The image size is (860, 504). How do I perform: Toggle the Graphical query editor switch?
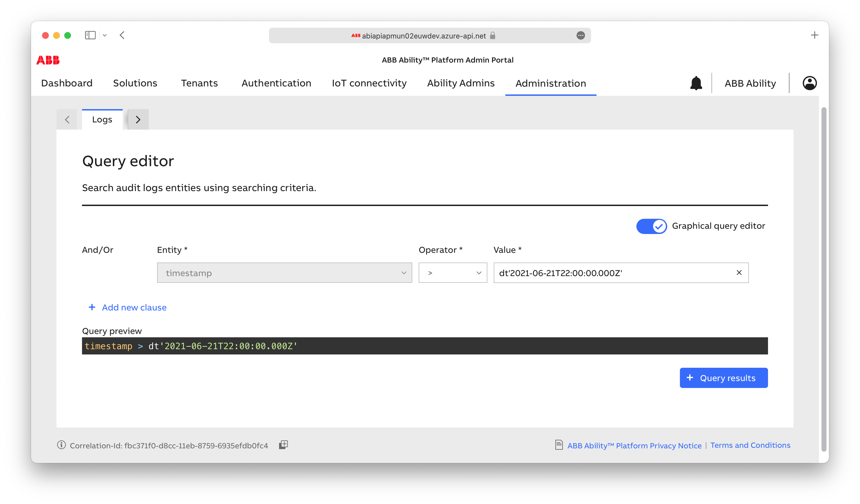651,226
